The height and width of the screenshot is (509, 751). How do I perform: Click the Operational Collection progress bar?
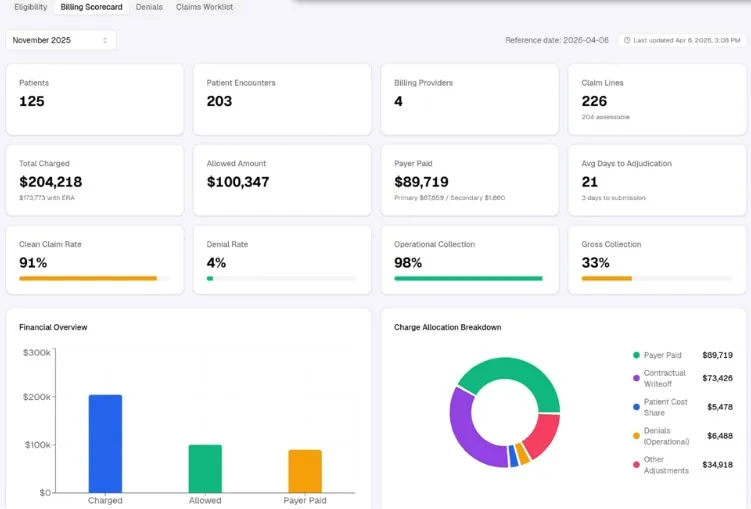(x=469, y=278)
